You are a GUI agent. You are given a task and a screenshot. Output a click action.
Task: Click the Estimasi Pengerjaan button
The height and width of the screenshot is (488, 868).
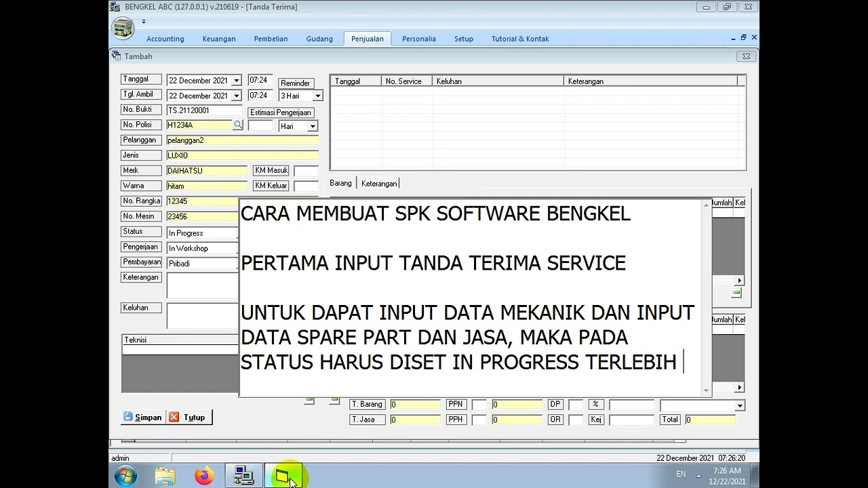[281, 113]
